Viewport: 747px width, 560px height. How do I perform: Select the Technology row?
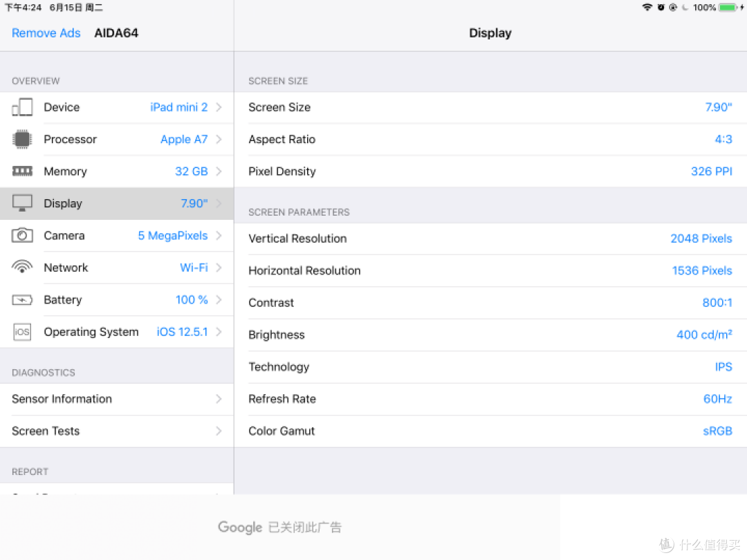[x=490, y=366]
